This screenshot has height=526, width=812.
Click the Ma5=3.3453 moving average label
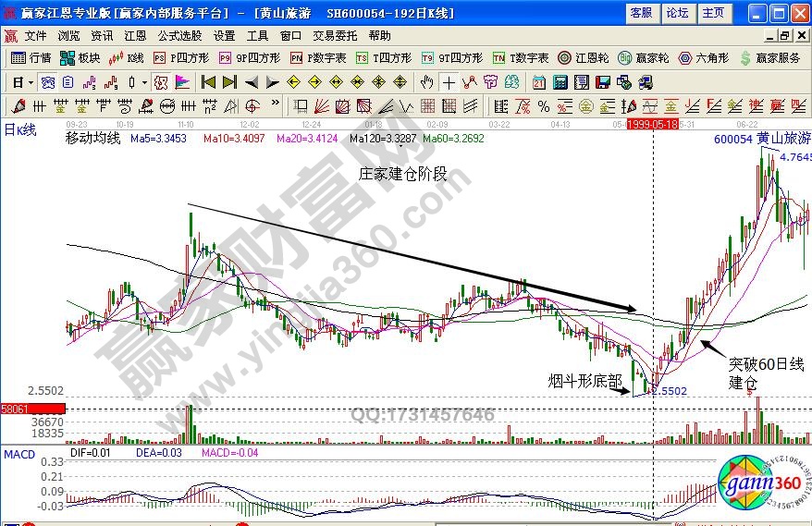[158, 139]
